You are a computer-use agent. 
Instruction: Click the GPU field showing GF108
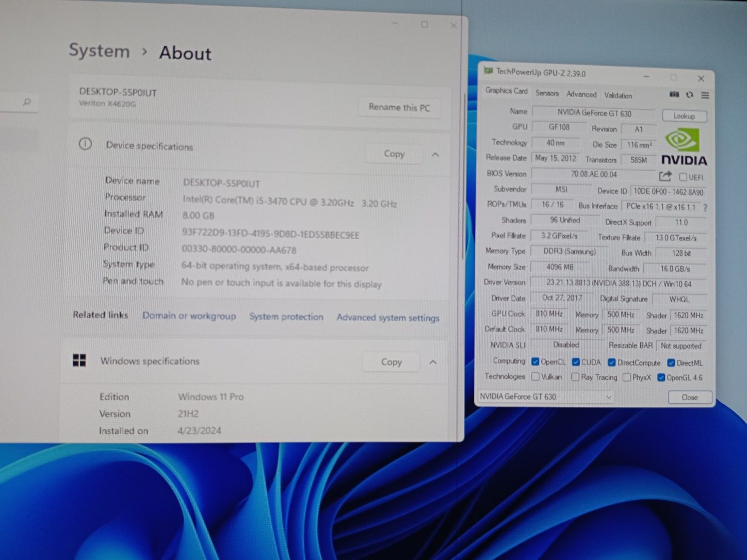tap(559, 127)
